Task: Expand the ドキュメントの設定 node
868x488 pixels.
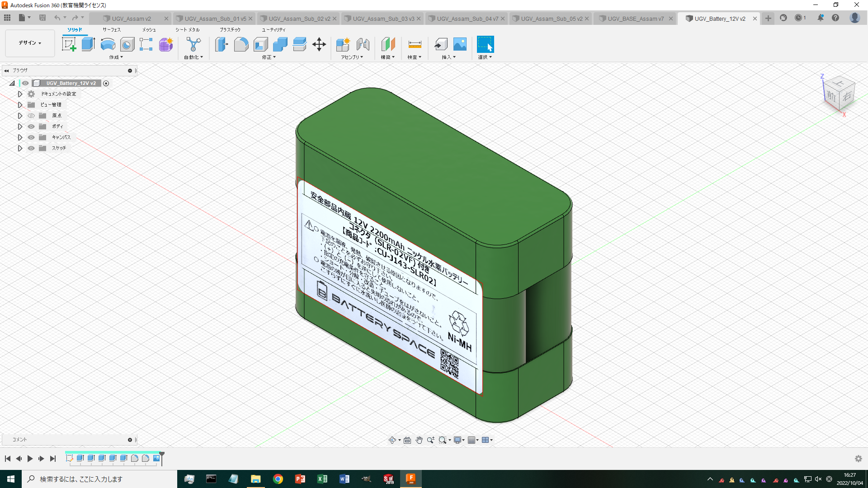Action: [x=20, y=94]
